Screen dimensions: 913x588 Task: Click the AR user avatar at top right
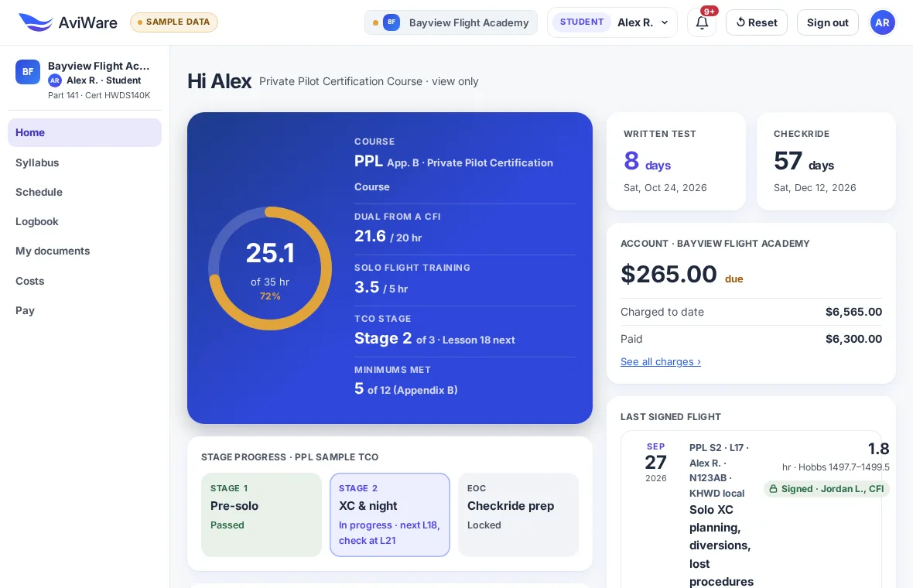882,22
